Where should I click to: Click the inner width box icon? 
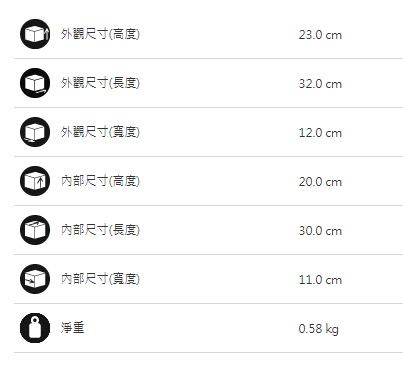pos(35,279)
